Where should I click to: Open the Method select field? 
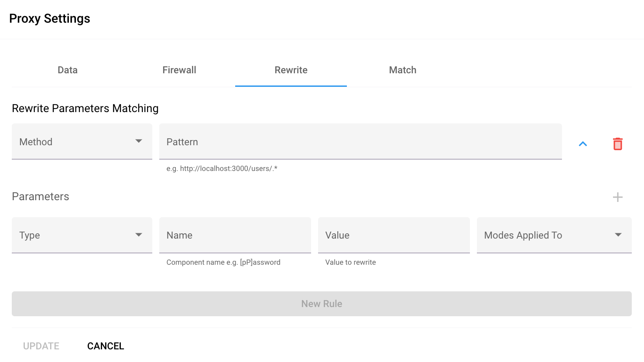click(x=74, y=142)
